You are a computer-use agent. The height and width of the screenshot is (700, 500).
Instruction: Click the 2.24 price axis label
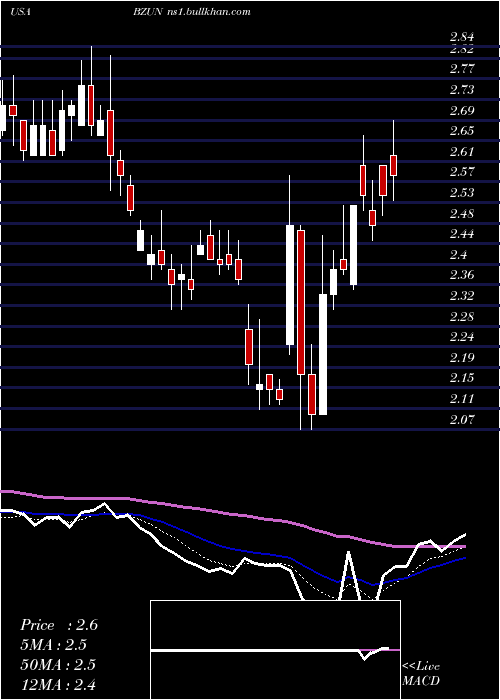tap(462, 337)
